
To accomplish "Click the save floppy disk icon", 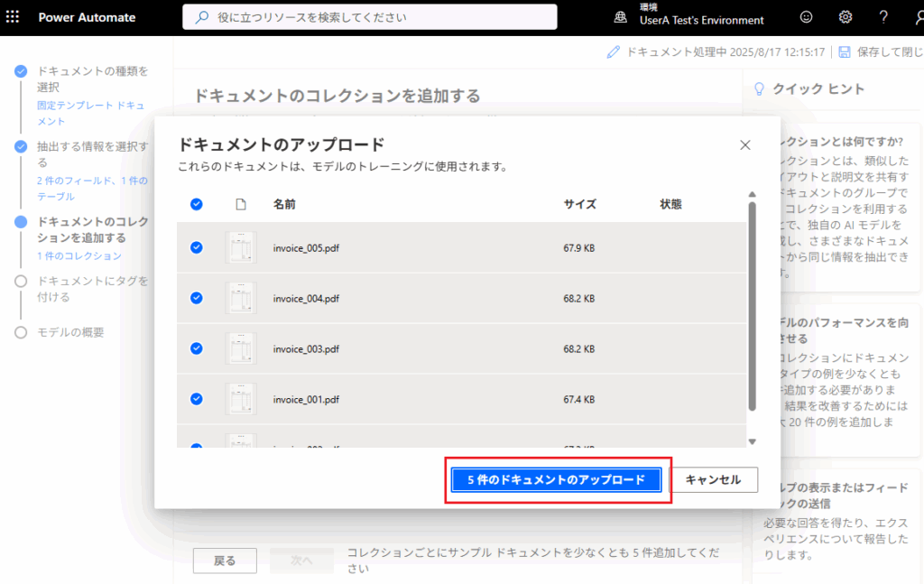I will tap(844, 51).
